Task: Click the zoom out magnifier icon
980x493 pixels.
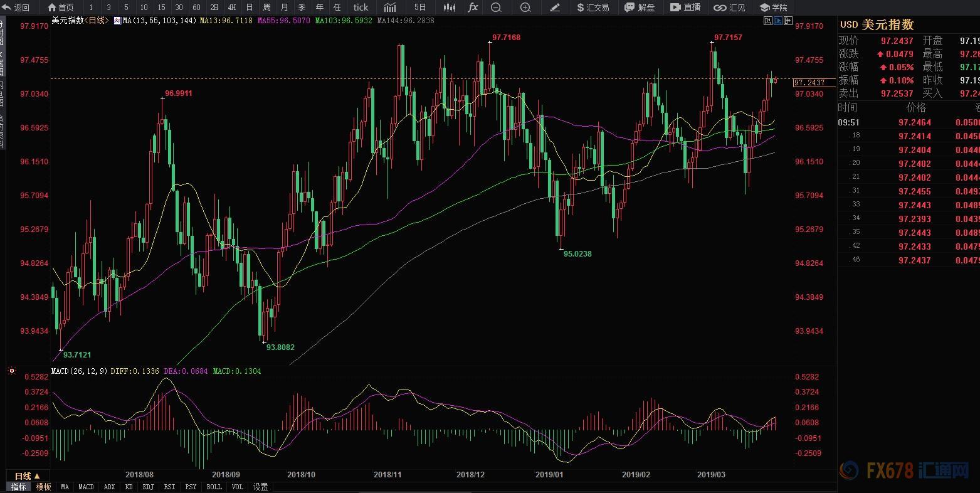Action: 496,8
